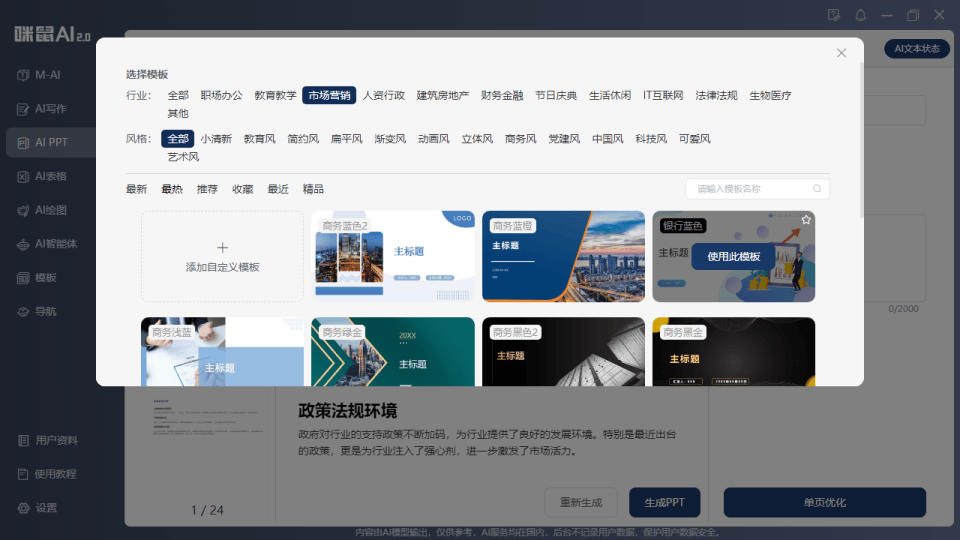Select the 动画风 style filter
960x540 pixels.
tap(433, 139)
